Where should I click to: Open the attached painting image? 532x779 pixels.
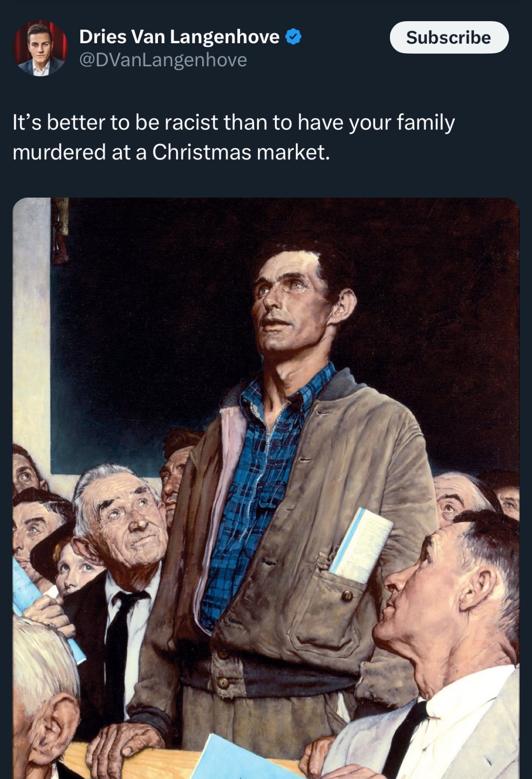266,488
